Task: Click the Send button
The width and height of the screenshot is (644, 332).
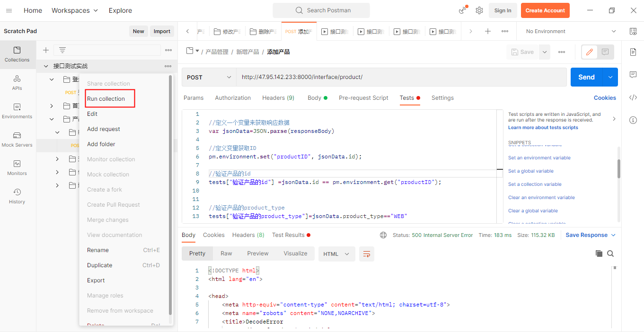Action: (x=587, y=77)
